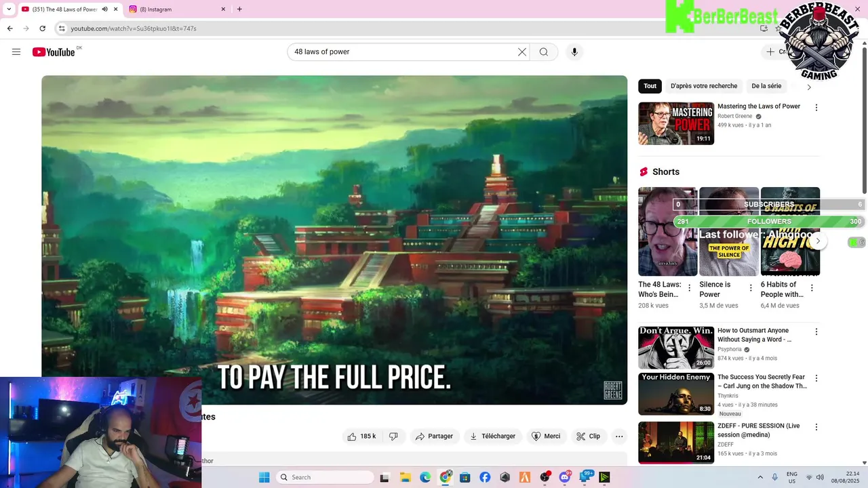The width and height of the screenshot is (868, 488).
Task: Open options for The Success You Secretly Fear
Action: 816,378
